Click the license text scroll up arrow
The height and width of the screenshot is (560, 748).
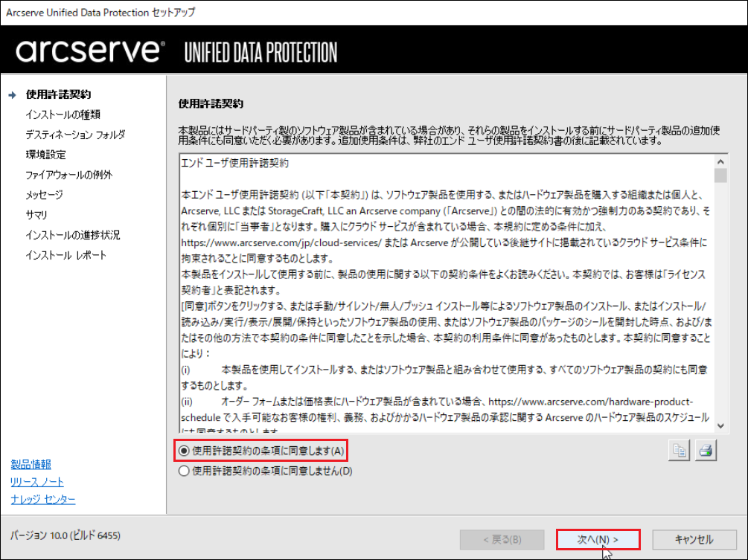(720, 161)
